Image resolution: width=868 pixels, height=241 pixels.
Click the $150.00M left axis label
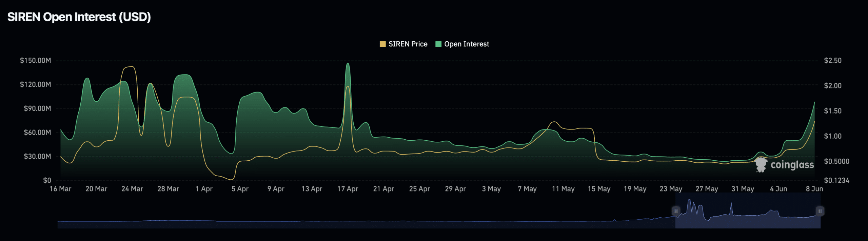click(36, 61)
